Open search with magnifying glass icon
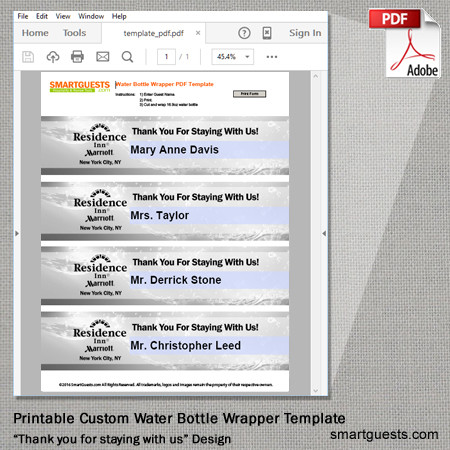 click(x=127, y=57)
